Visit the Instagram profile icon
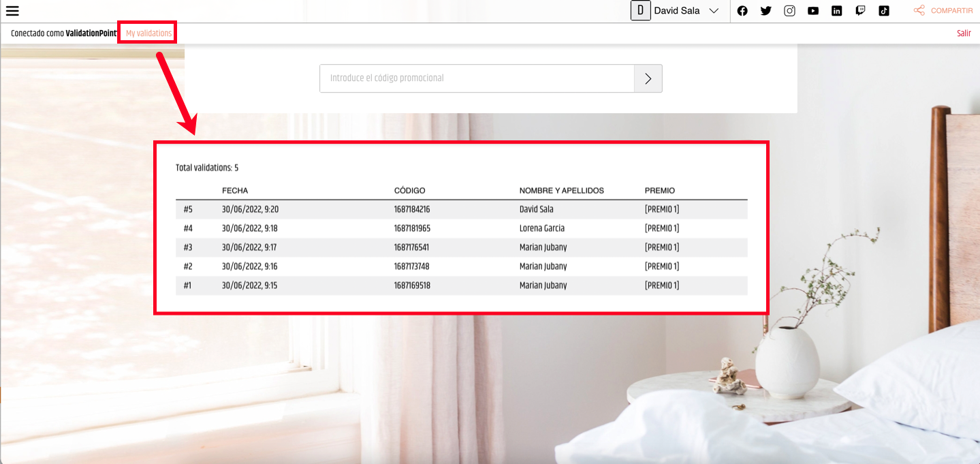The image size is (980, 464). tap(789, 11)
